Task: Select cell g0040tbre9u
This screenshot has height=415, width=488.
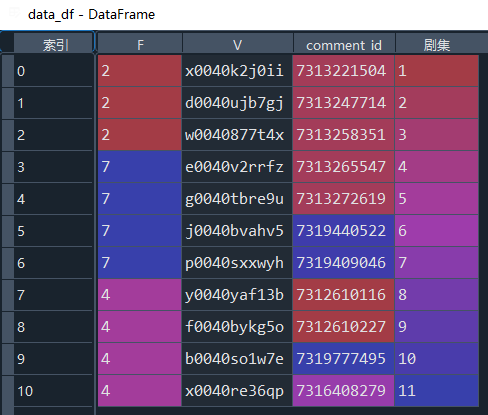Action: pos(237,199)
